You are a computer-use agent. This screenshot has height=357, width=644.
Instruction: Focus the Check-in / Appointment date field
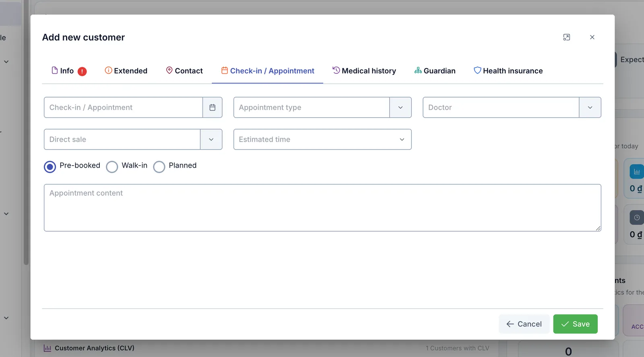click(123, 107)
